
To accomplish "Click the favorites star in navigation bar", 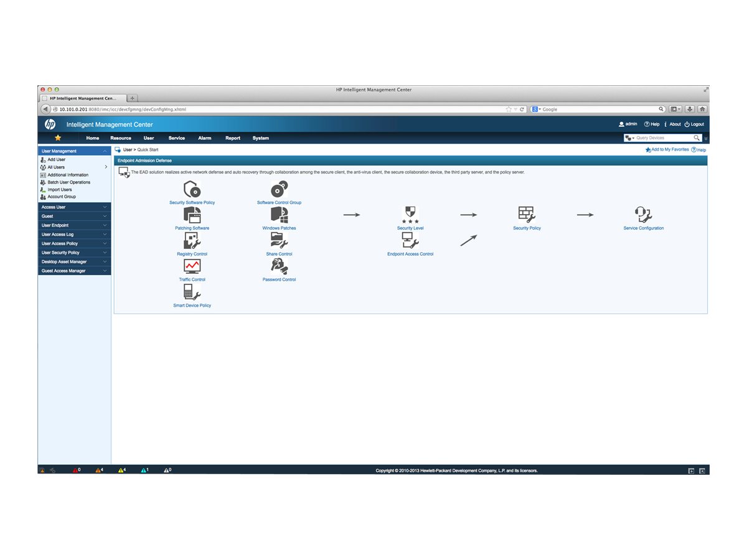I will point(58,138).
